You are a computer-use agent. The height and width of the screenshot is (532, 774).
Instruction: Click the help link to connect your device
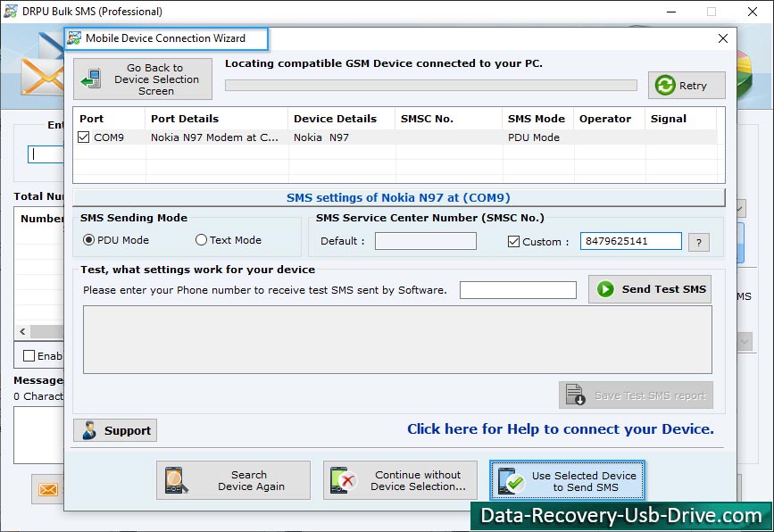(561, 428)
